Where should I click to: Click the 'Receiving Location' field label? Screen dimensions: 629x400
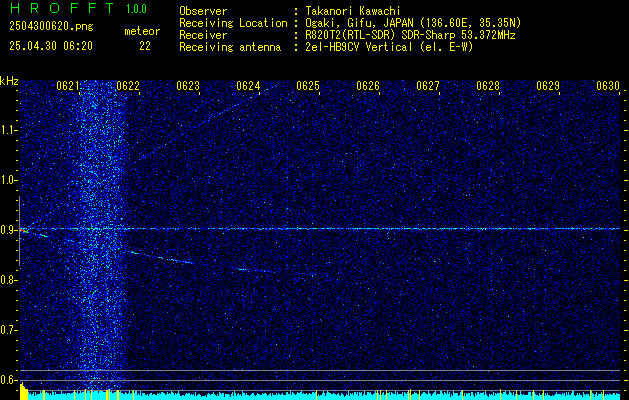(x=233, y=23)
